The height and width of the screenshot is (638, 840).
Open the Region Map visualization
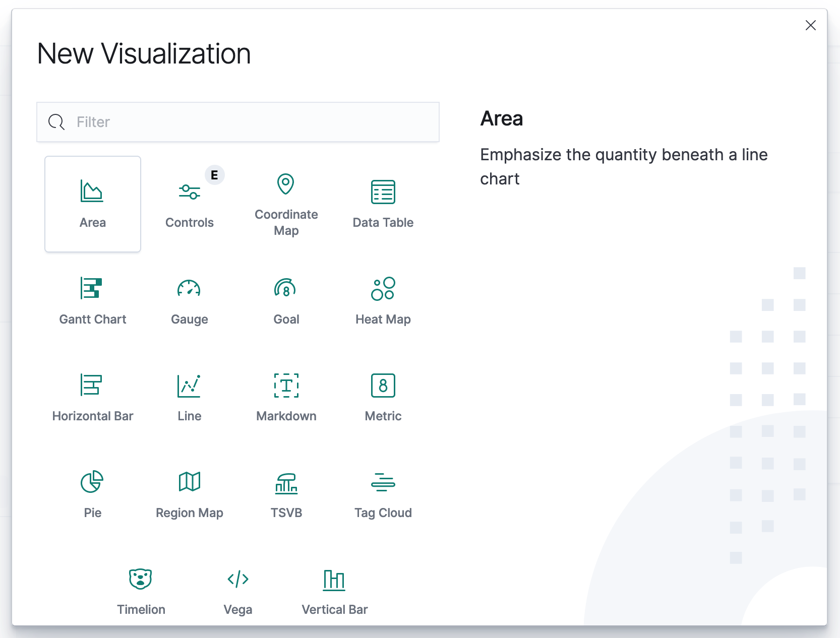tap(189, 482)
